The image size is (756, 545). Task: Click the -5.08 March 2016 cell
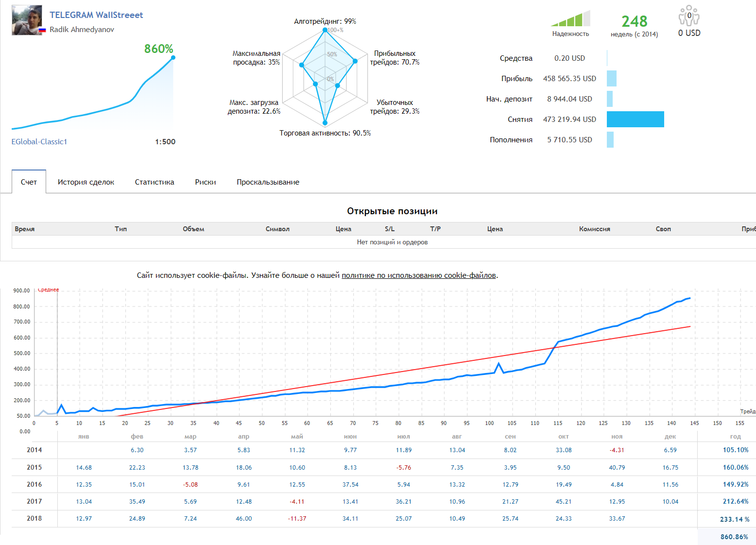(x=190, y=485)
